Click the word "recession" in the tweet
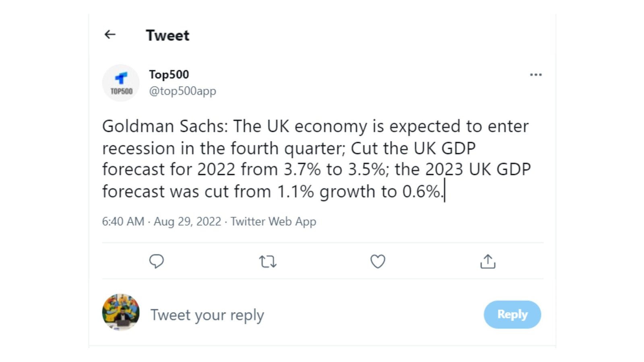This screenshot has width=644, height=362. (x=138, y=148)
